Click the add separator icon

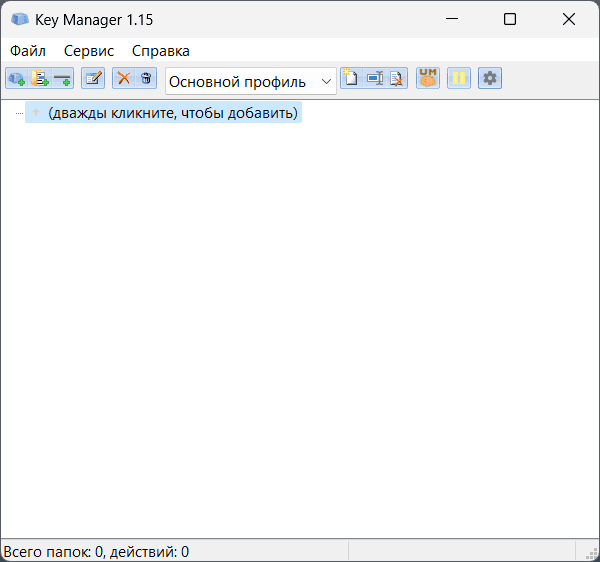click(x=62, y=78)
